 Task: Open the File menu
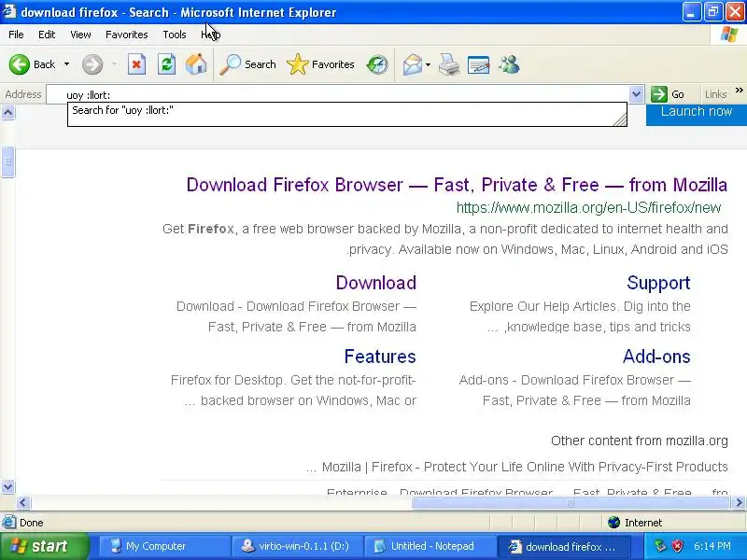click(x=16, y=35)
